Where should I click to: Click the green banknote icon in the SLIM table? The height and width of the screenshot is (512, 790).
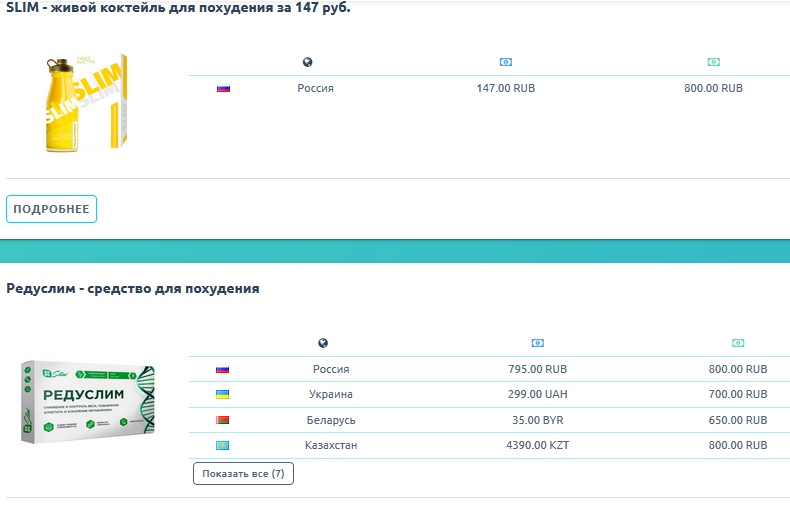[713, 62]
